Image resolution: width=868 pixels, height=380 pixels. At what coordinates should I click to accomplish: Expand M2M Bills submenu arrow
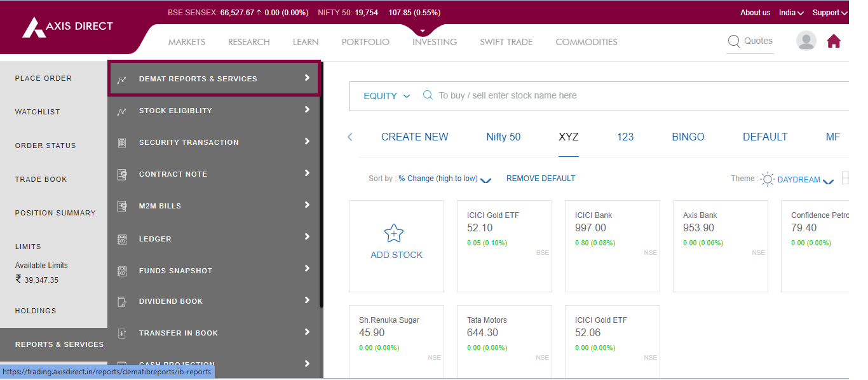coord(307,205)
